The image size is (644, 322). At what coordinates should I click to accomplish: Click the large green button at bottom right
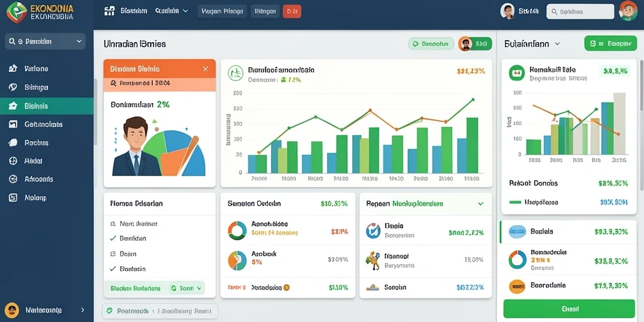tap(569, 309)
